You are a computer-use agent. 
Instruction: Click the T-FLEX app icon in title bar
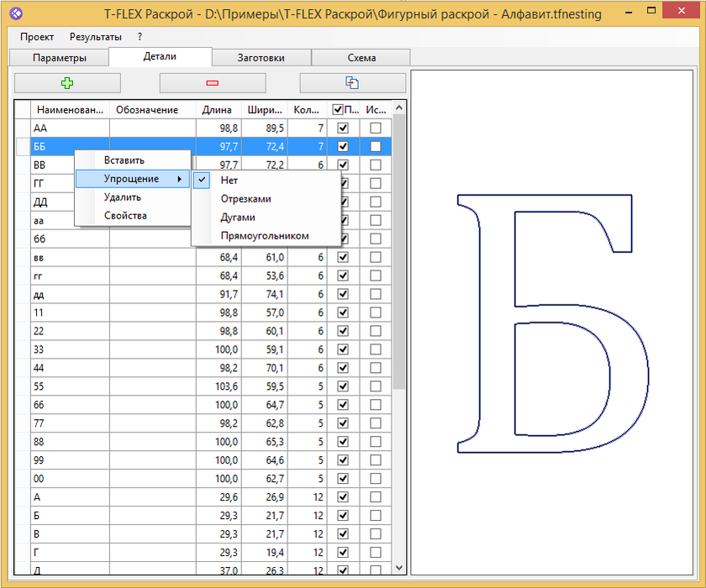click(14, 13)
